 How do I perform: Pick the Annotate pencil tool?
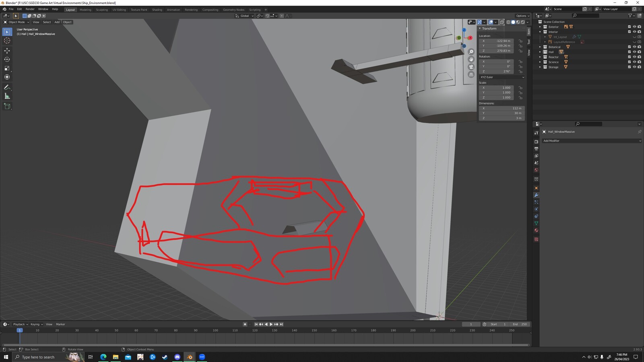7,87
